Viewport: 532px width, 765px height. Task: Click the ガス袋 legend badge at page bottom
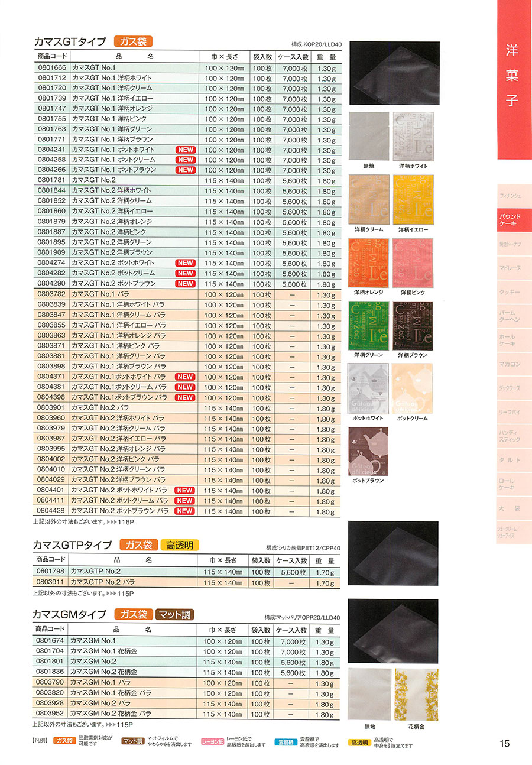[x=64, y=741]
